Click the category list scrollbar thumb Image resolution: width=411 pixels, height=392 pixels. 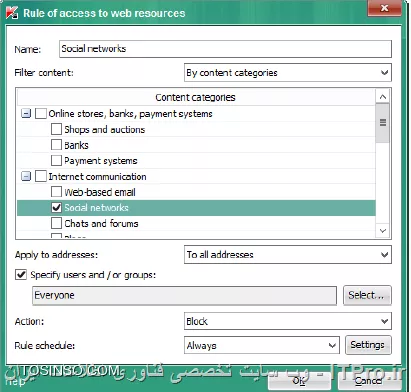383,123
